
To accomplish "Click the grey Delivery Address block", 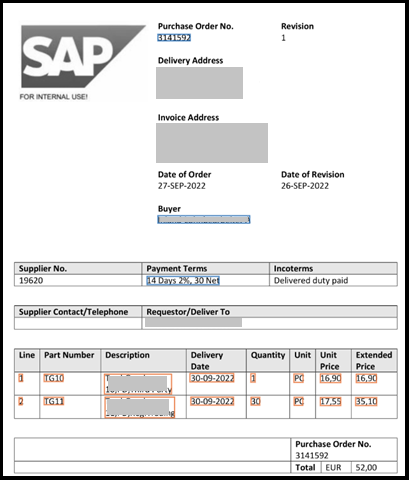I will coord(199,83).
